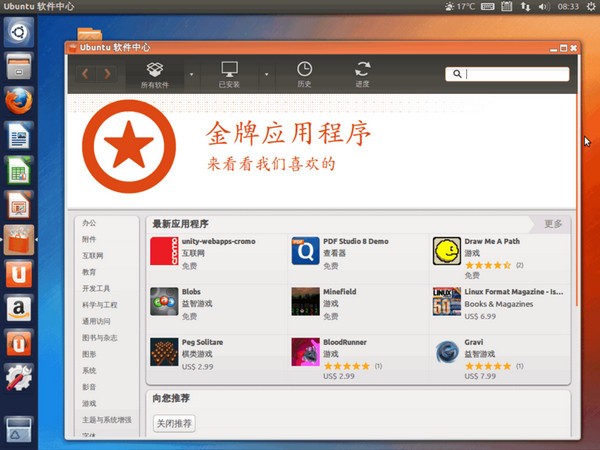Launch Firefox from the Ubuntu launcher
600x450 pixels.
(18, 101)
